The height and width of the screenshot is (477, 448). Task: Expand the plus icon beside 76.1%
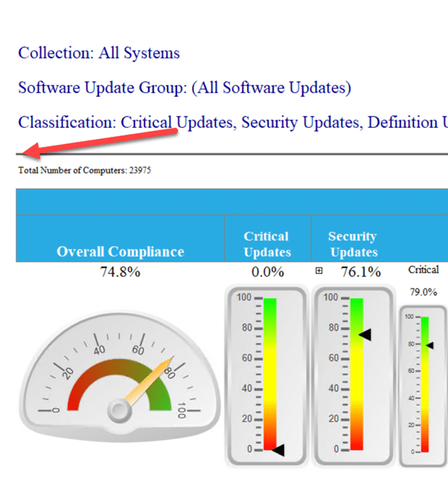(x=319, y=272)
